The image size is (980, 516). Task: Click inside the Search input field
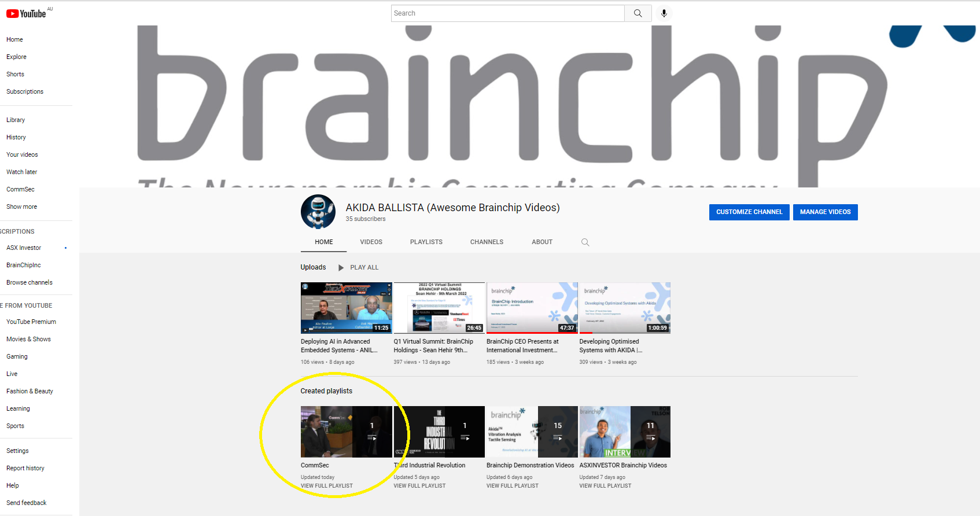coord(507,13)
